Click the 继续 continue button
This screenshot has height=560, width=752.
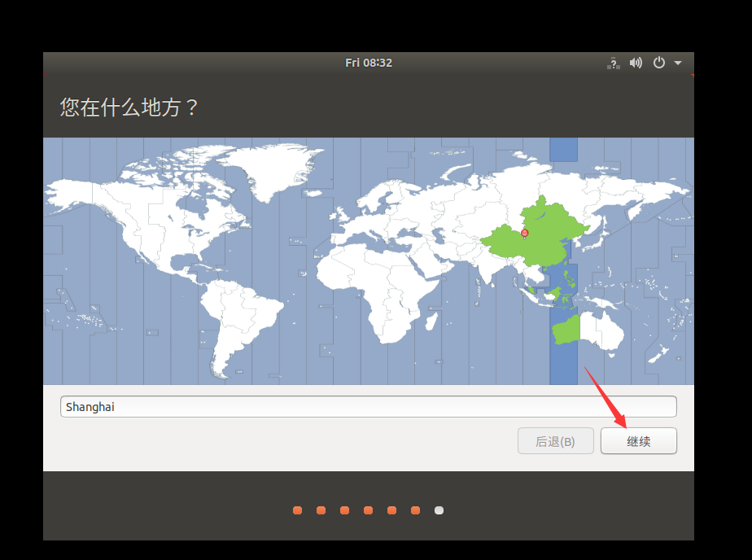coord(638,441)
